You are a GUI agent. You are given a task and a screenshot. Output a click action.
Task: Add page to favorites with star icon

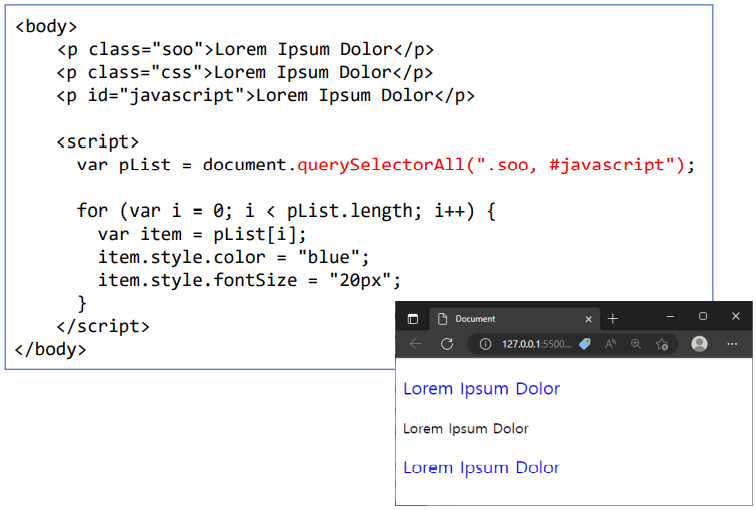click(x=662, y=344)
